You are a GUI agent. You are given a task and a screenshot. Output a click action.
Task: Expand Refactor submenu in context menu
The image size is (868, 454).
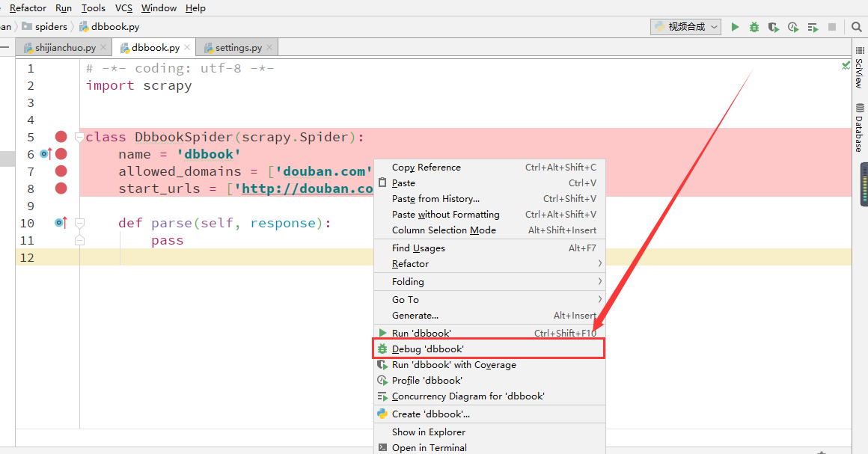click(x=489, y=263)
